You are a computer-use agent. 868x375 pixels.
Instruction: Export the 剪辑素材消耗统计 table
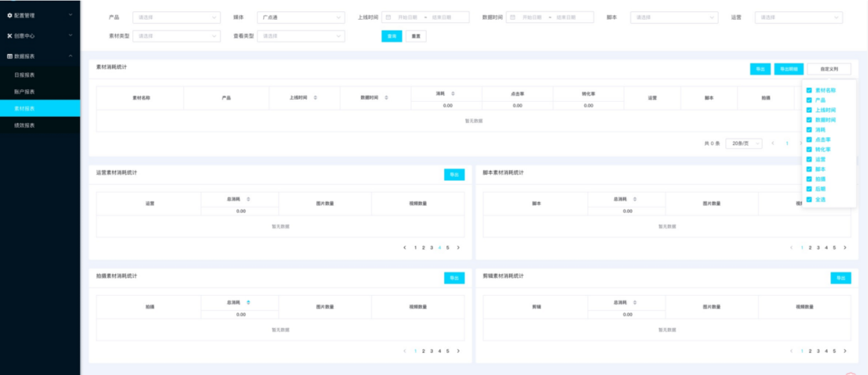pyautogui.click(x=841, y=278)
